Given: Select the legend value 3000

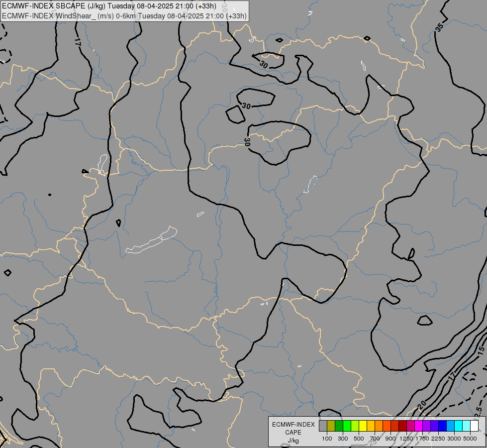Looking at the screenshot, I should [454, 439].
